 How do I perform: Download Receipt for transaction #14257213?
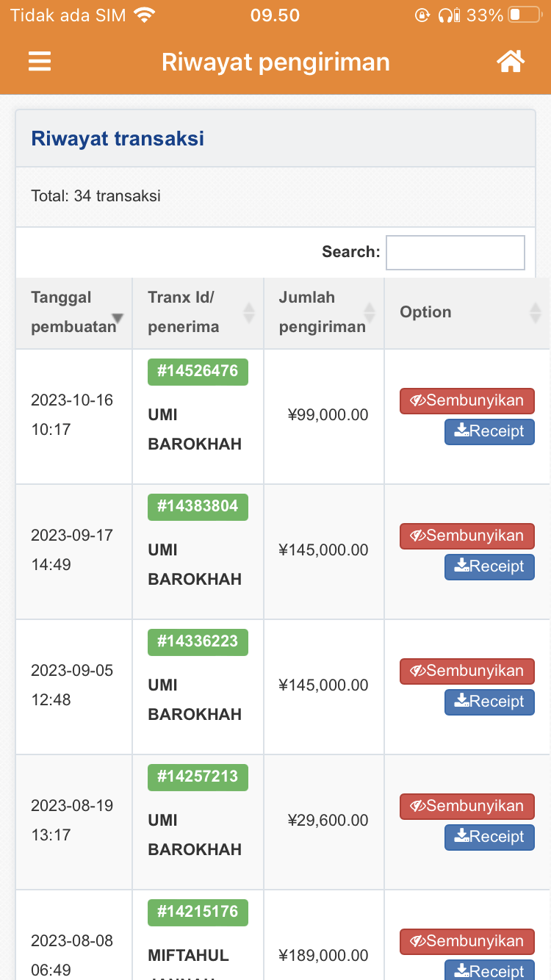tap(489, 837)
